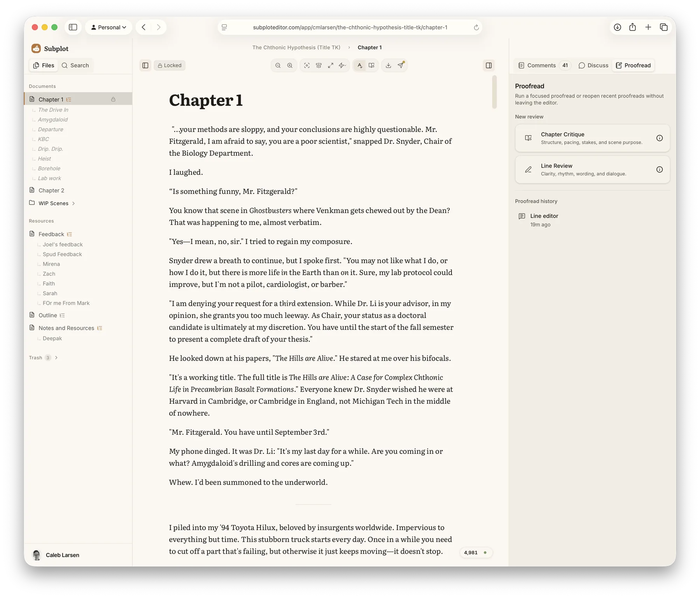Click the Safari share icon
700x598 pixels.
[x=633, y=27]
